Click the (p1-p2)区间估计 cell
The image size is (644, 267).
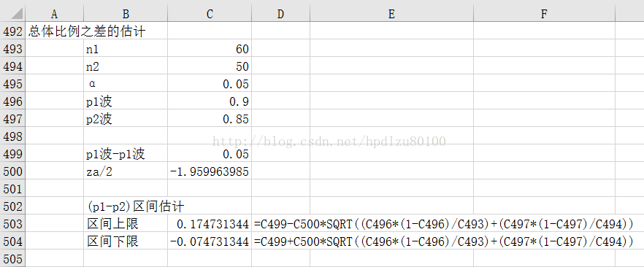[136, 206]
